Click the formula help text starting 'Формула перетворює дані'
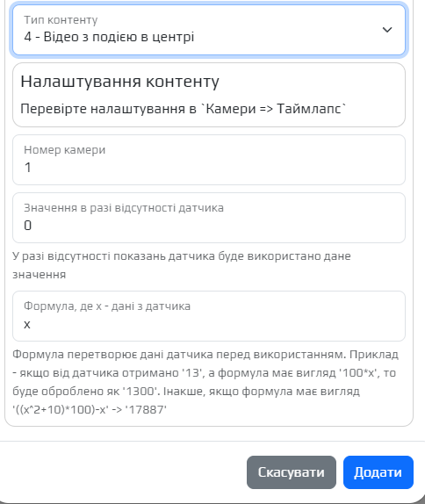425x504 pixels. click(205, 382)
